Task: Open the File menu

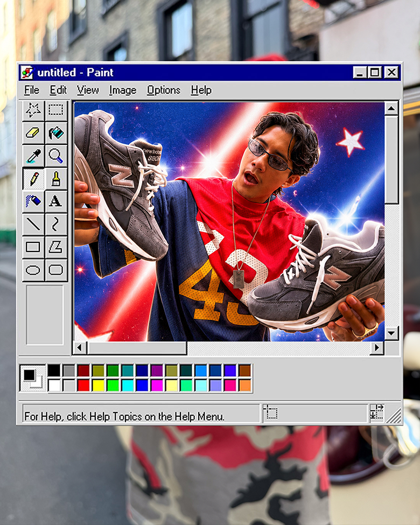Action: click(x=31, y=90)
